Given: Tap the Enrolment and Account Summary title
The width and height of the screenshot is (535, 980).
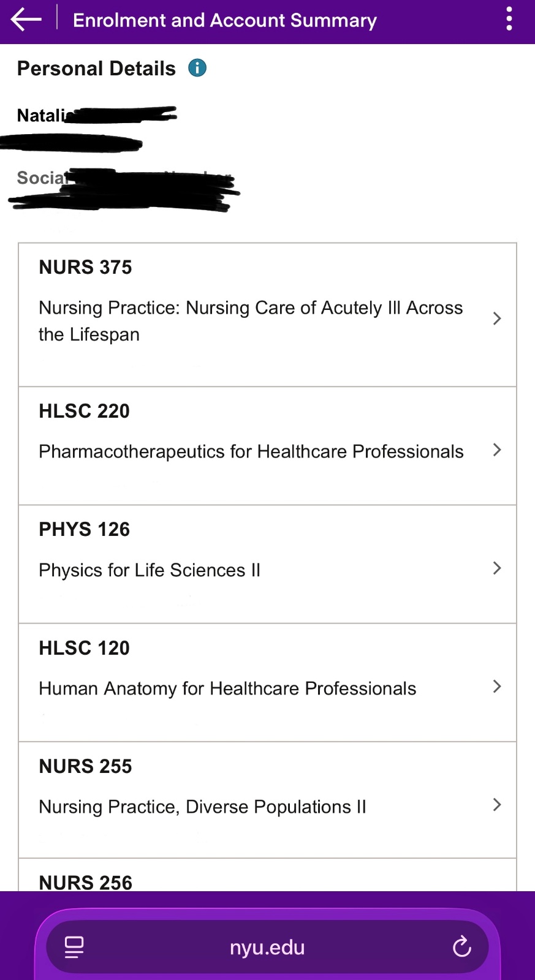Looking at the screenshot, I should 224,20.
